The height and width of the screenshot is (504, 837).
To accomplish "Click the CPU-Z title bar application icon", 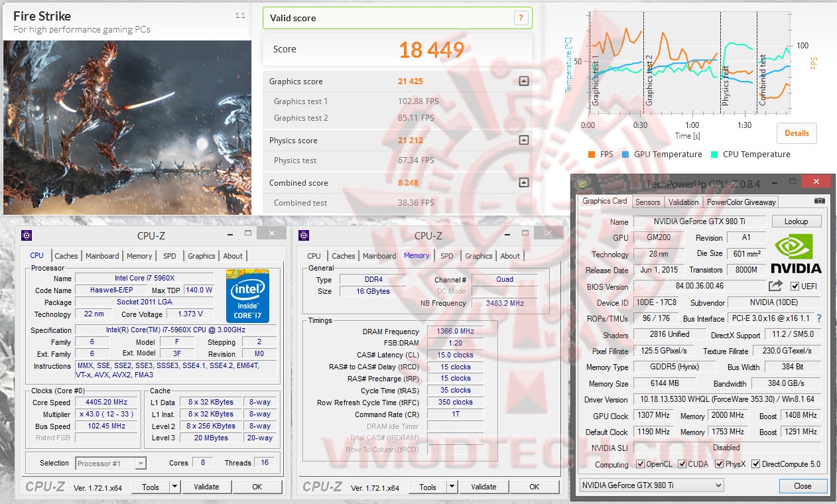I will [x=27, y=235].
